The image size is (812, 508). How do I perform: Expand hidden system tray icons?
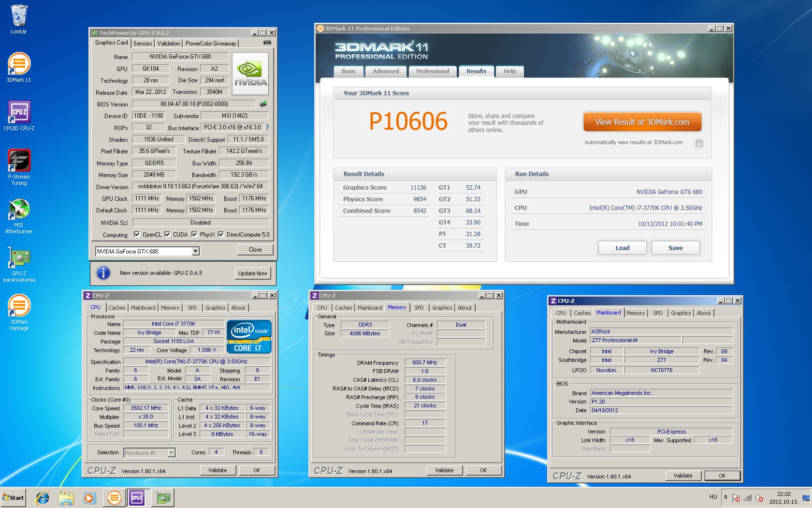tap(725, 497)
